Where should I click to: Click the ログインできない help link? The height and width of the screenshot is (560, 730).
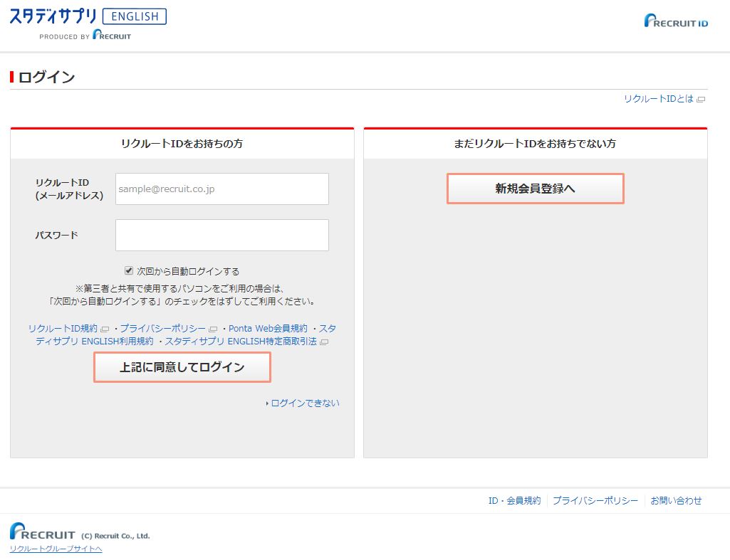coord(305,403)
